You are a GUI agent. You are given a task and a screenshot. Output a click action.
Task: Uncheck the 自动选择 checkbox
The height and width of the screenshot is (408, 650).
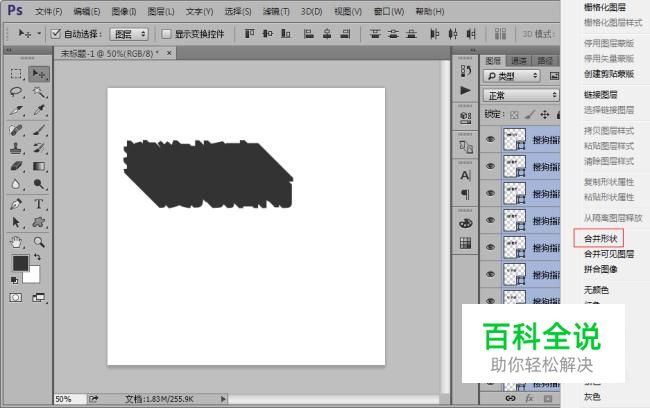(x=56, y=34)
